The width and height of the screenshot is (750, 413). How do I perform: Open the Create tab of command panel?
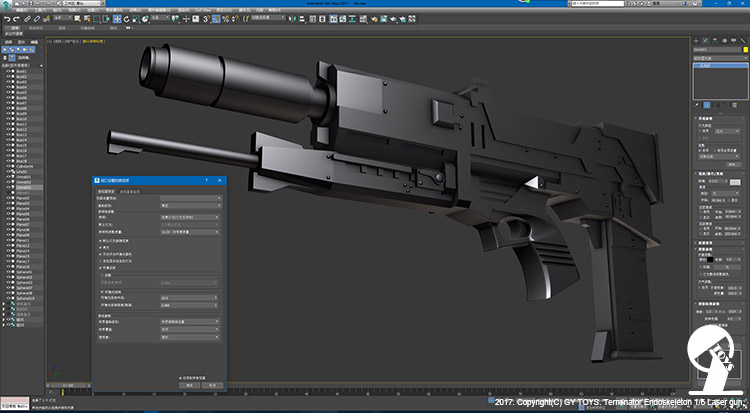(x=696, y=41)
